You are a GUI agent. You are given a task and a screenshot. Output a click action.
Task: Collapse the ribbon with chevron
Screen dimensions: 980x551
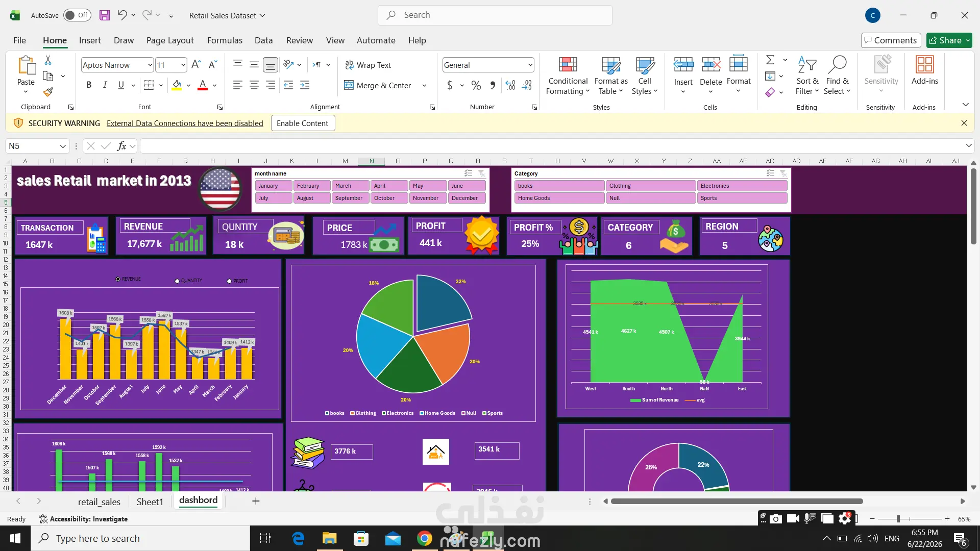(966, 105)
